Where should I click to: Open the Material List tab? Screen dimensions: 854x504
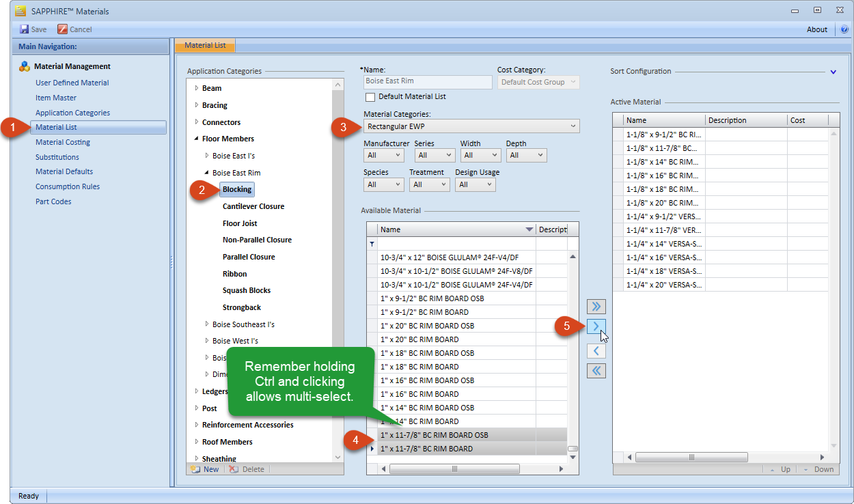[205, 46]
